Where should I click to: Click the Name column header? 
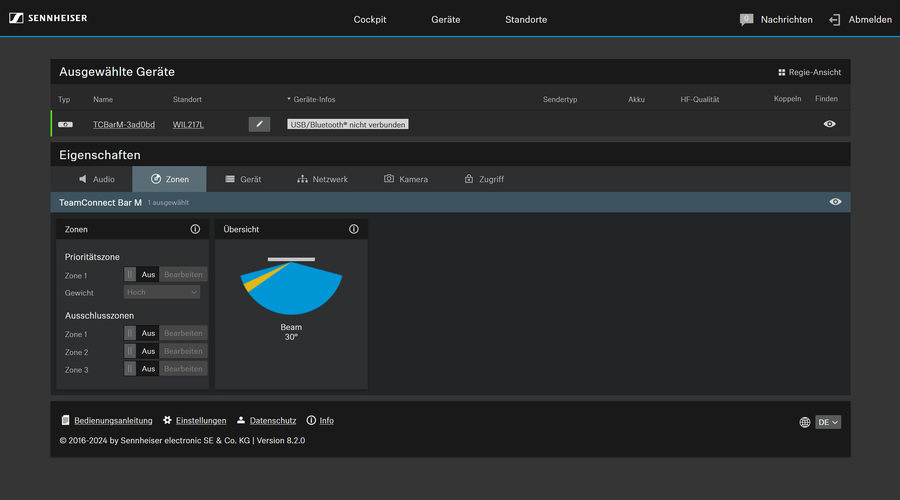click(103, 99)
